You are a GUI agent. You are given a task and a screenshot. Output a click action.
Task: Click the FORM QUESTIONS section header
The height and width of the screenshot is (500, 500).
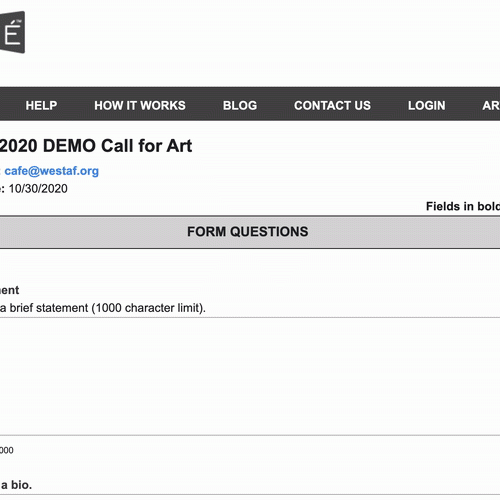pyautogui.click(x=250, y=232)
